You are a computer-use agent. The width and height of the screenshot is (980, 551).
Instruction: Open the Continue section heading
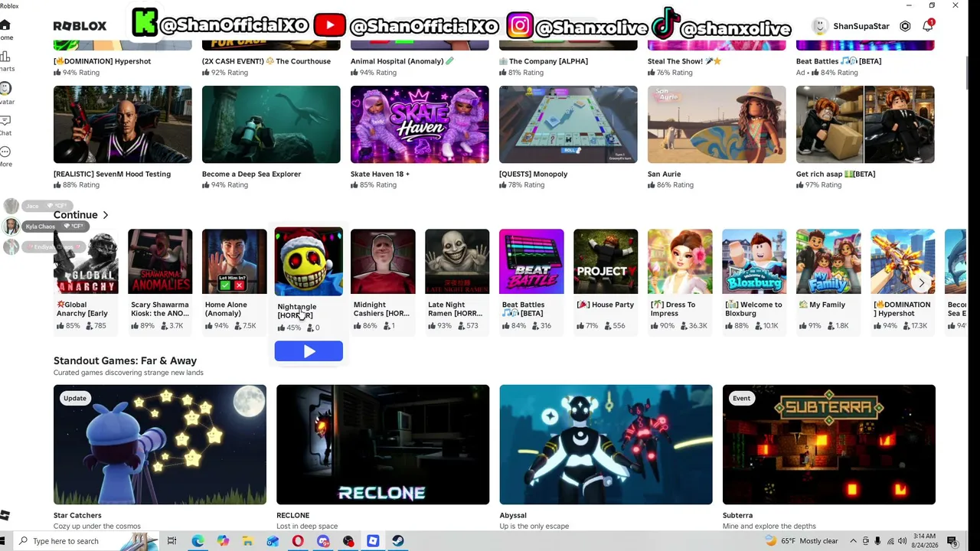(x=76, y=215)
